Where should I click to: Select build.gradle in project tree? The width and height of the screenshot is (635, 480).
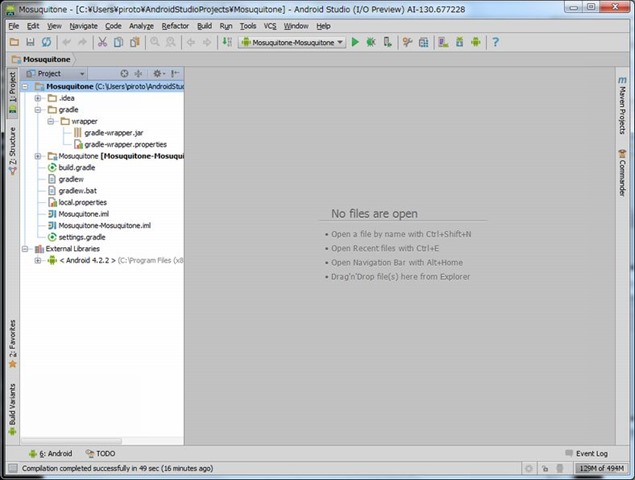(x=76, y=167)
